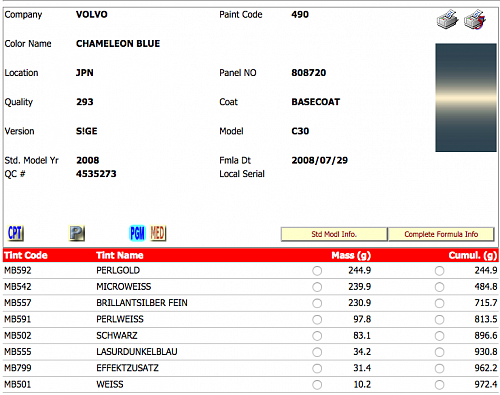Click the CPT icon
This screenshot has height=395, width=500.
pyautogui.click(x=15, y=233)
